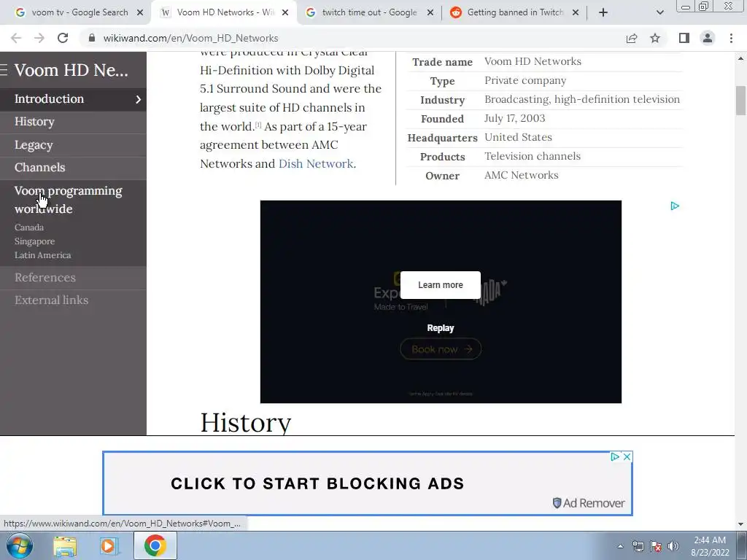747x560 pixels.
Task: Open the Chrome profile icon
Action: point(708,38)
